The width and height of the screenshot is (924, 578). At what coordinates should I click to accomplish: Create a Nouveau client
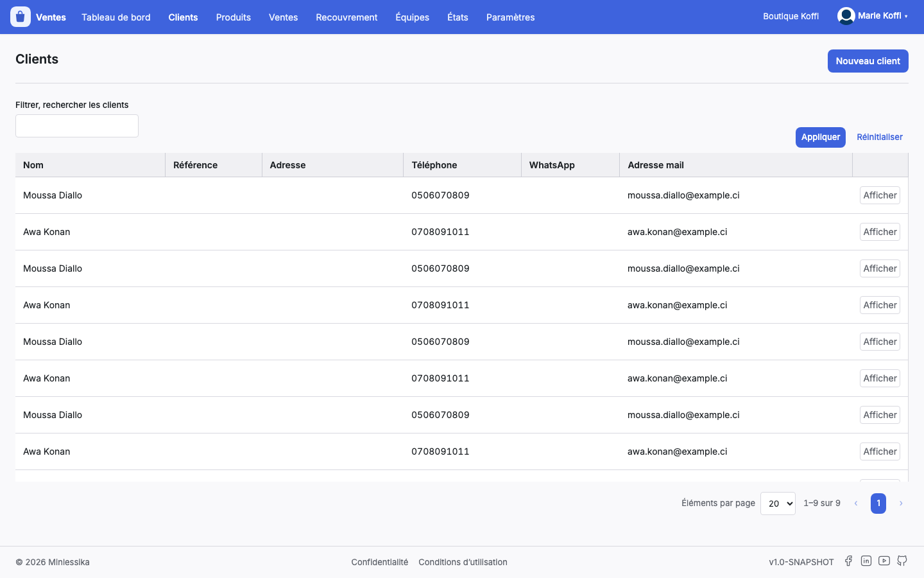[868, 61]
